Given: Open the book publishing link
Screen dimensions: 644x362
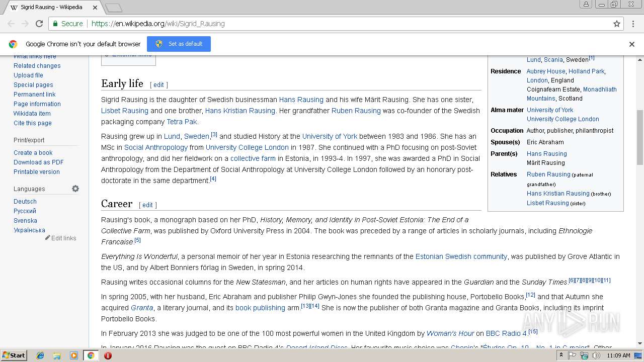Looking at the screenshot, I should pos(260,308).
